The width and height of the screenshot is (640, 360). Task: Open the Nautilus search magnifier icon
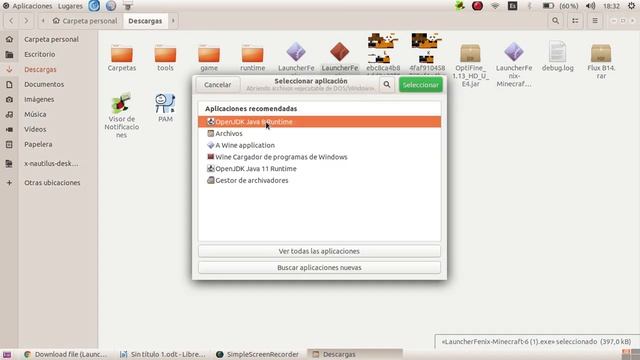556,21
